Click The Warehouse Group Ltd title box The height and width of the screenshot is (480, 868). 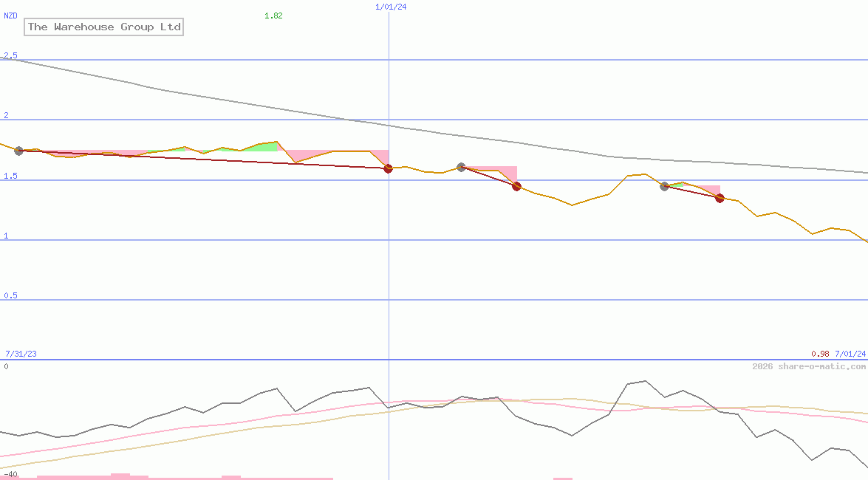[104, 27]
